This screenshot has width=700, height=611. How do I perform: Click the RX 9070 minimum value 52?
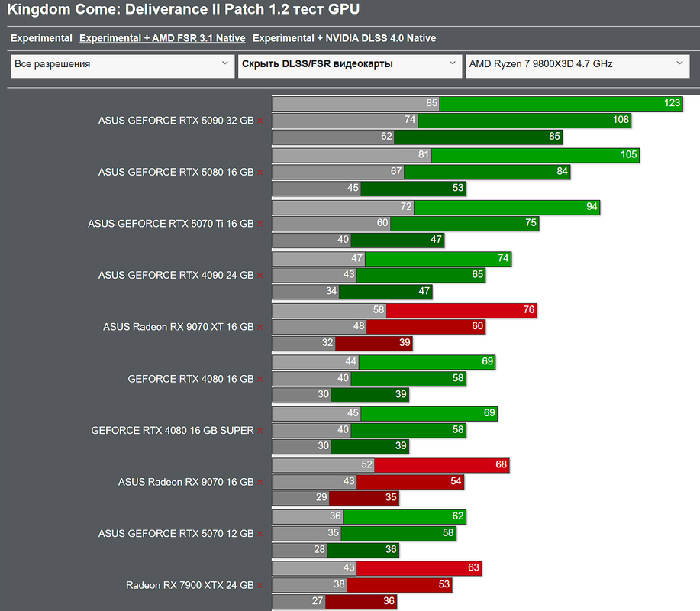click(367, 465)
